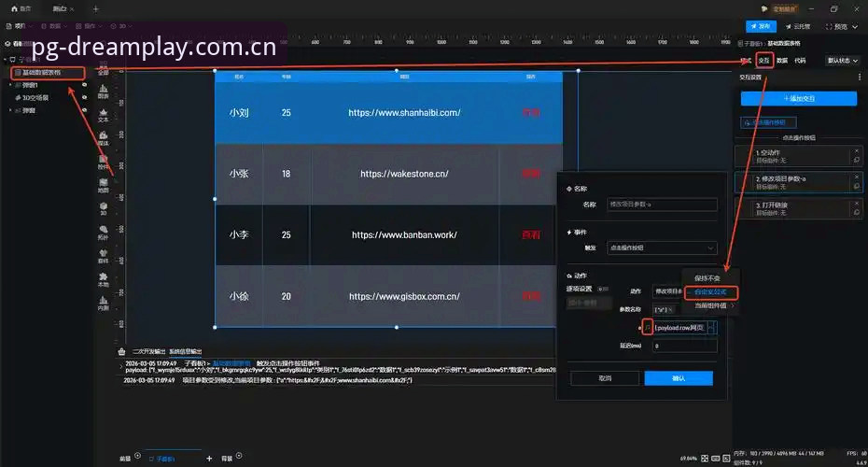
Task: Open the 图表 chart component icon
Action: pyautogui.click(x=103, y=91)
